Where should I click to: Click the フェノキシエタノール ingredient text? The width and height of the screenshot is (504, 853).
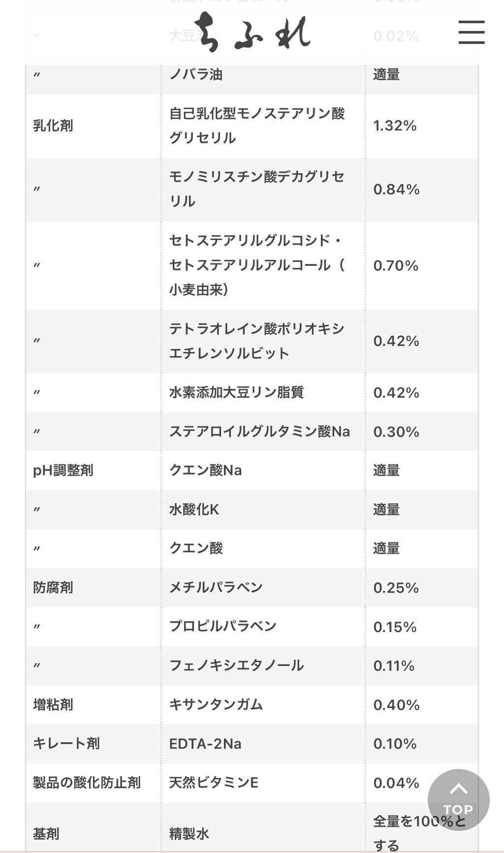coord(237,665)
